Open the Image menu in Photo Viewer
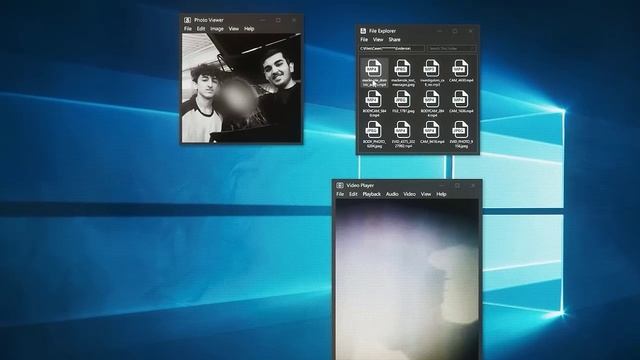 pos(217,29)
